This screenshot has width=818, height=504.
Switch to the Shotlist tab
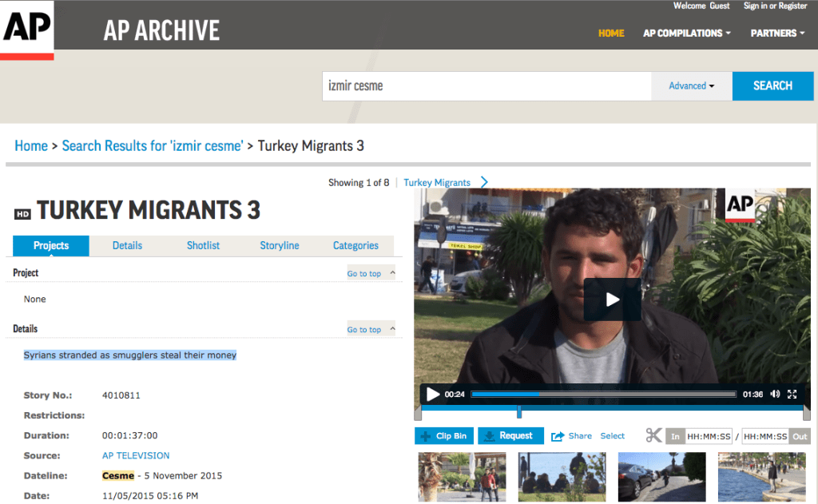pos(203,245)
